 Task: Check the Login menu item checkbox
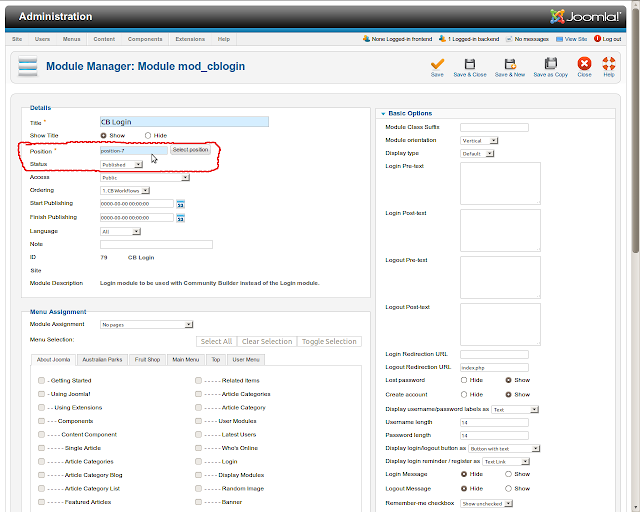[198, 461]
